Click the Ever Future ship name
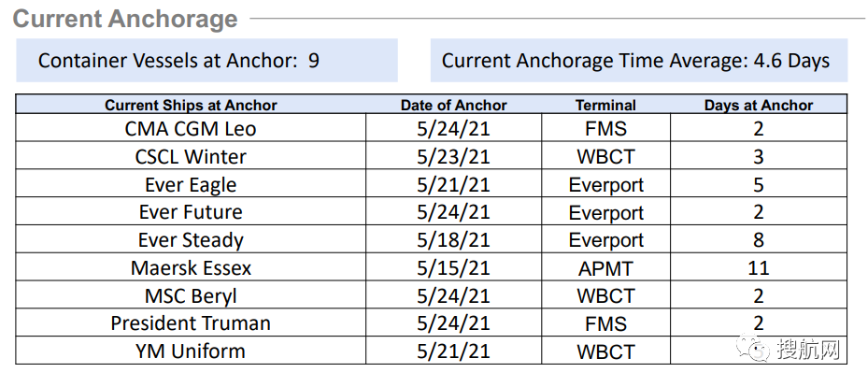Viewport: 868px width, 387px height. point(191,212)
